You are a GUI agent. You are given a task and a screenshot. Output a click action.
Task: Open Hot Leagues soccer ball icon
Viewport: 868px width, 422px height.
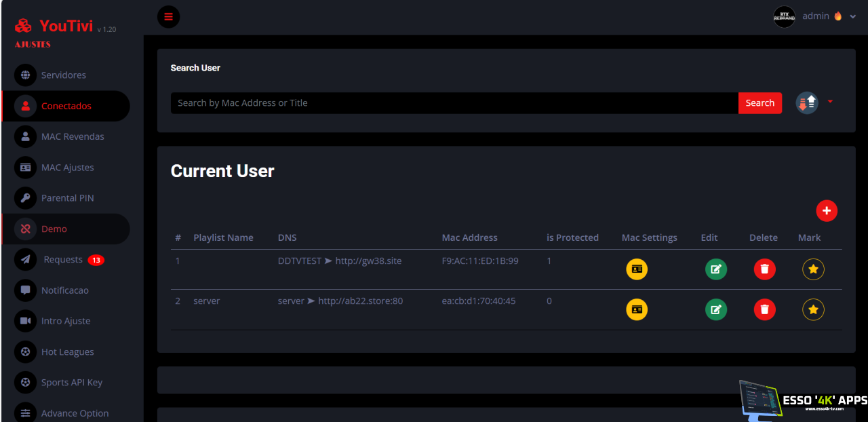pos(25,351)
